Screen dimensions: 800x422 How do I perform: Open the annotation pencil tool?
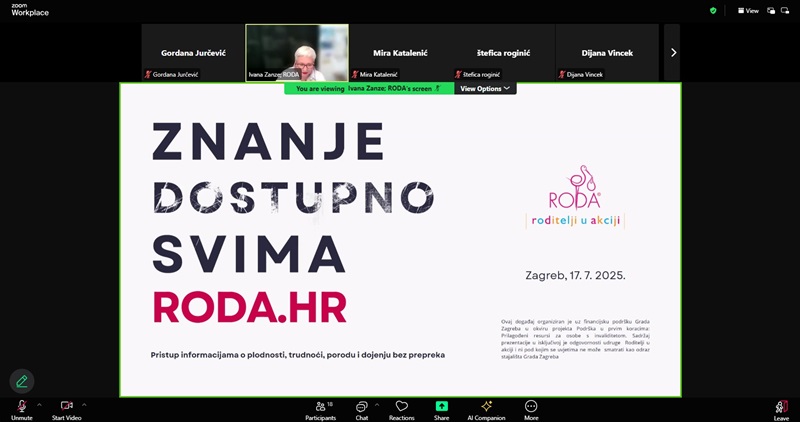tap(22, 381)
